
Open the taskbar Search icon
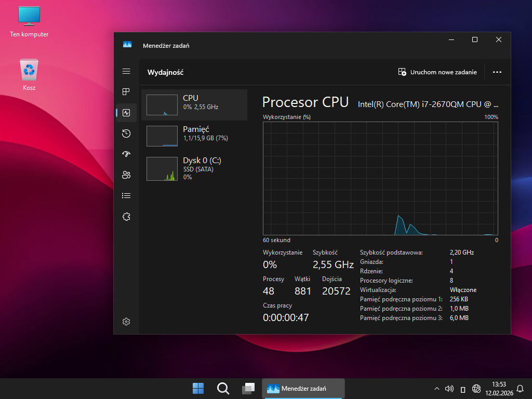(x=223, y=389)
